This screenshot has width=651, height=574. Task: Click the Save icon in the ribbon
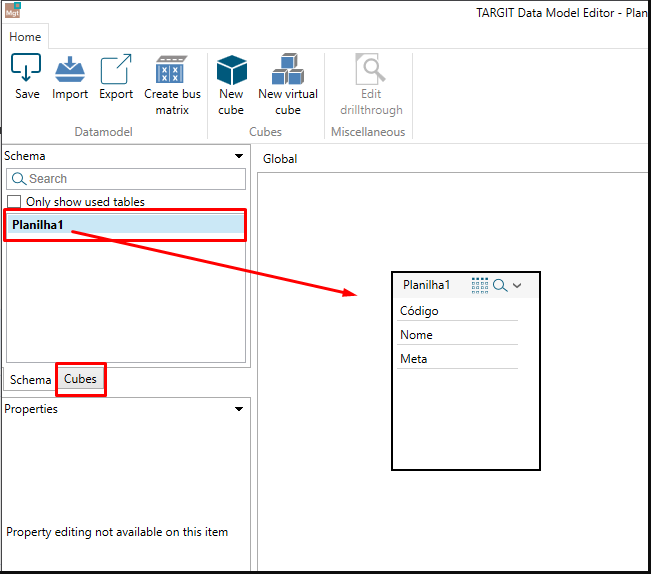tap(26, 68)
